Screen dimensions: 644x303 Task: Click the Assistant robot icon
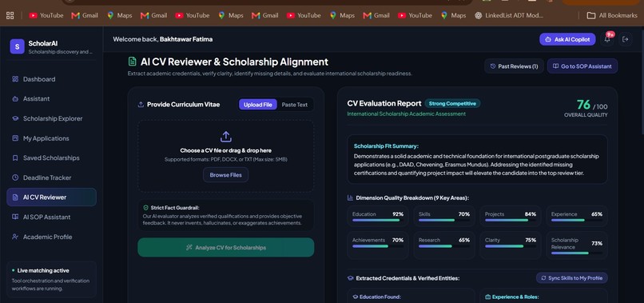pos(15,98)
